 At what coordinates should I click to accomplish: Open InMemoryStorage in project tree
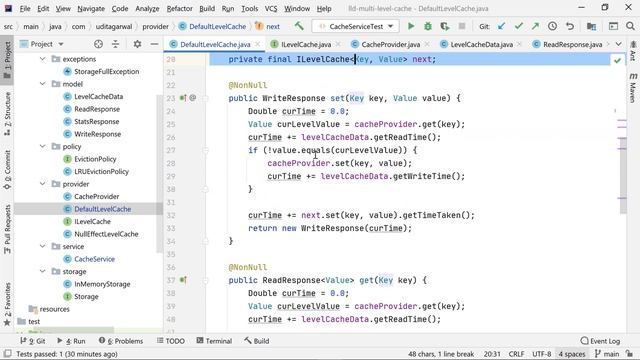tap(102, 284)
